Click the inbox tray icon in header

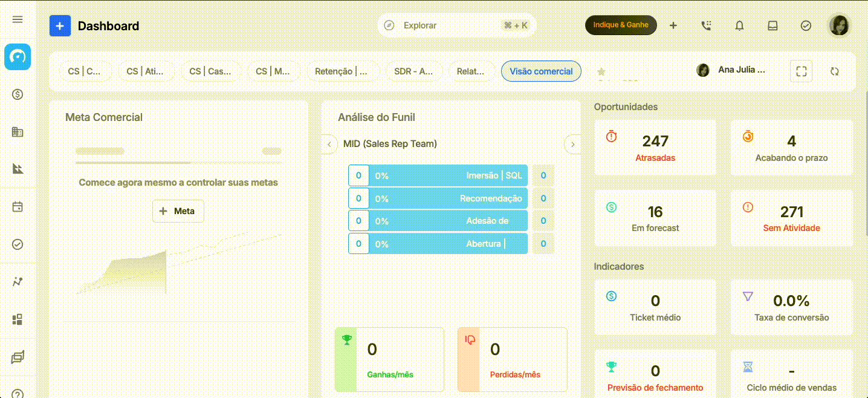click(772, 25)
